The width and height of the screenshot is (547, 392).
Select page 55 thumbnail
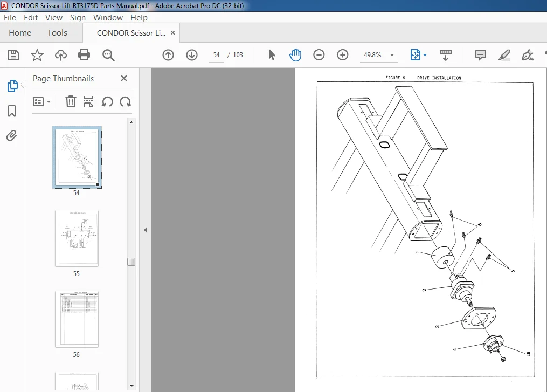[x=77, y=238]
